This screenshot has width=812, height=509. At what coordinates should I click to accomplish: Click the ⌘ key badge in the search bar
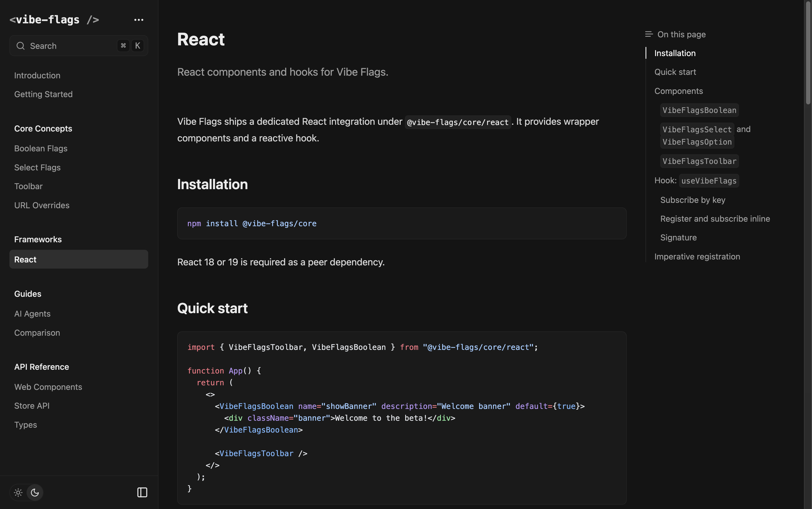tap(123, 45)
